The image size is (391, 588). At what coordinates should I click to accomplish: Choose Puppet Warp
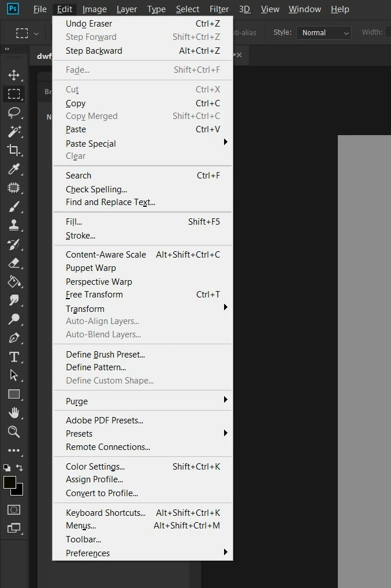(x=143, y=268)
